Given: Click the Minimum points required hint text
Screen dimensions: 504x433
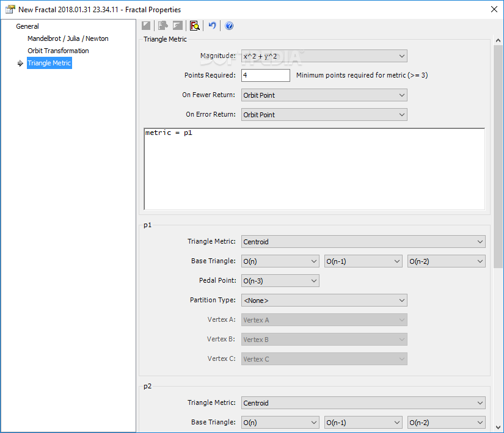Looking at the screenshot, I should pyautogui.click(x=362, y=75).
